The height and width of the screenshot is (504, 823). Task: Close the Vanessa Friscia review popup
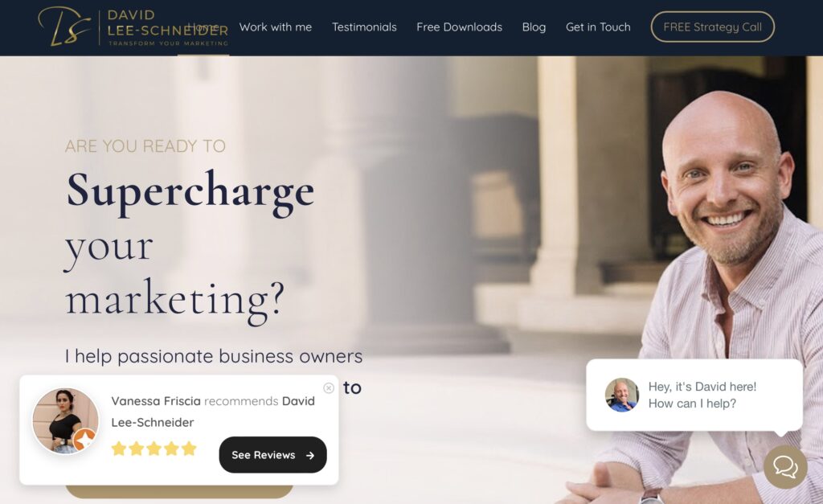click(x=329, y=388)
